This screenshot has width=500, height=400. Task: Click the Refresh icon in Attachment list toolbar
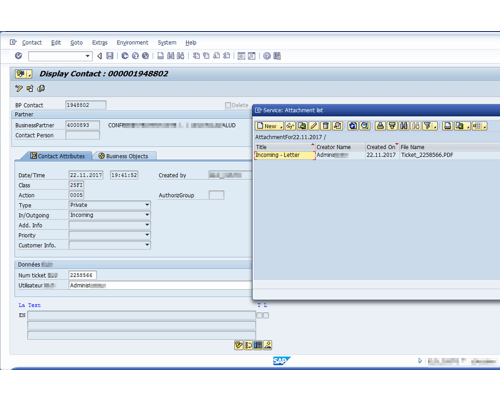coord(353,126)
